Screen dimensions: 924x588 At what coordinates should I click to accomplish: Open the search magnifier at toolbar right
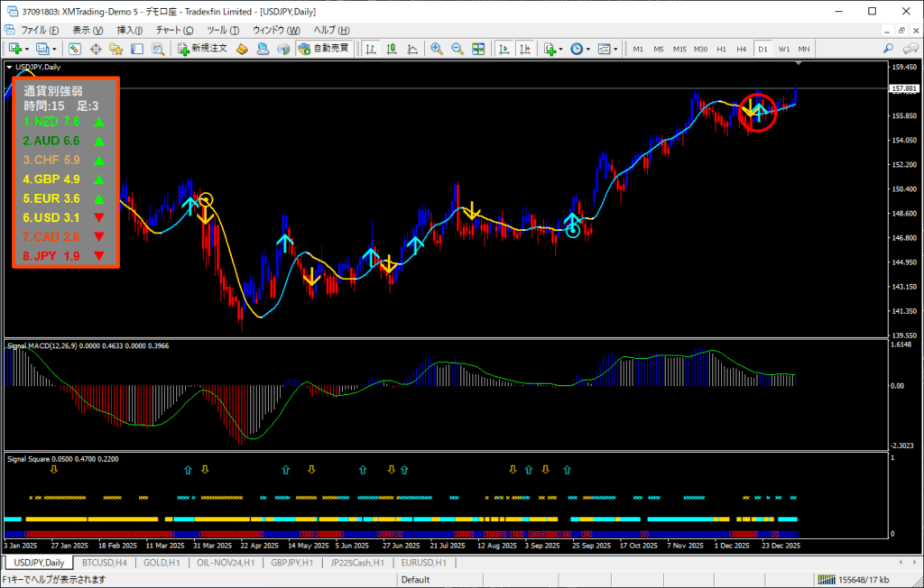point(888,49)
